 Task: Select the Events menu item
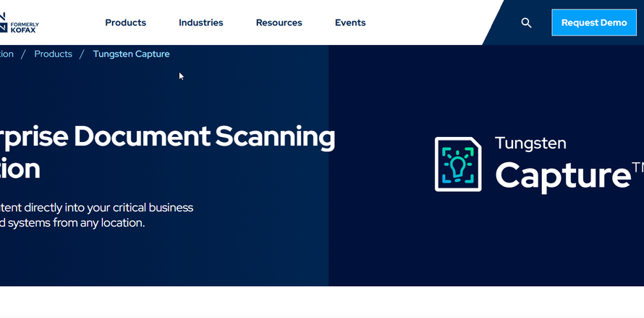tap(349, 22)
